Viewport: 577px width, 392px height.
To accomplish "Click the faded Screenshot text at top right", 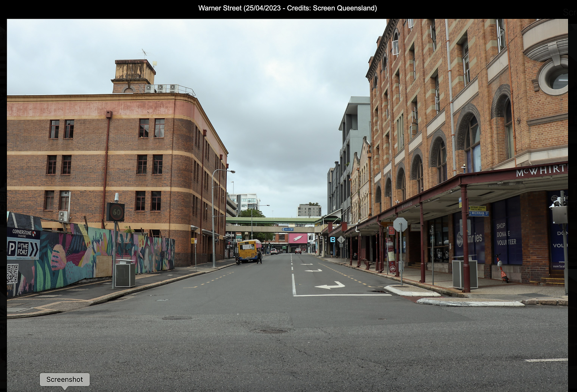I will (x=570, y=13).
